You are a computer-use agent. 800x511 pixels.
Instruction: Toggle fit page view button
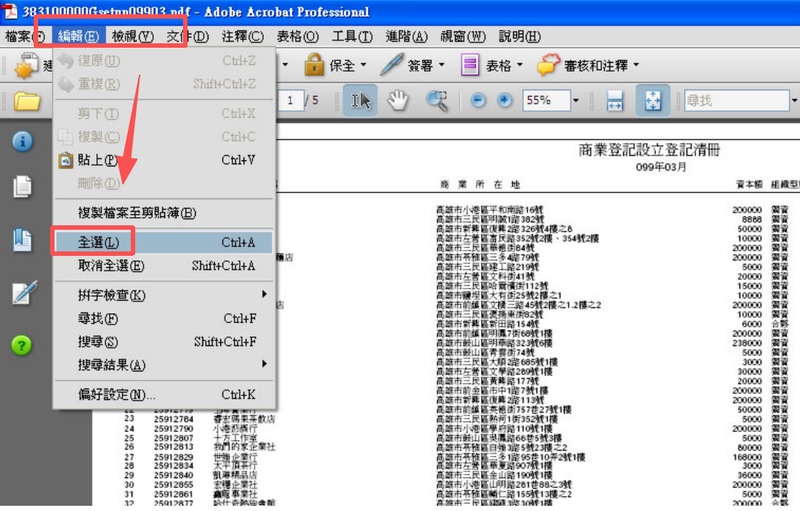653,100
